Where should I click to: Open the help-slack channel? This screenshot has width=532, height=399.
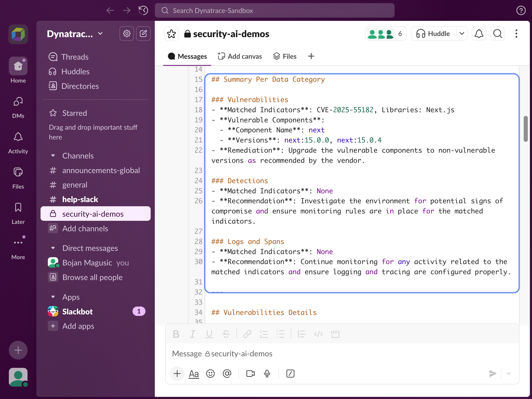pos(80,199)
